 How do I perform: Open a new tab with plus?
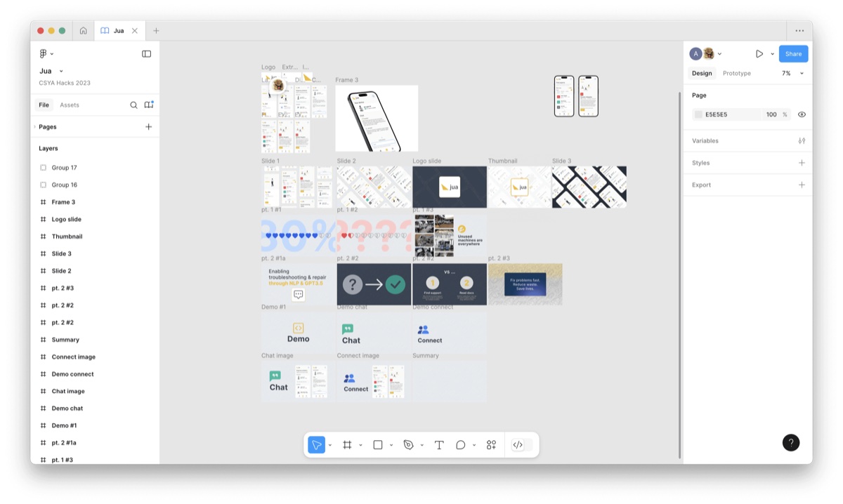click(x=156, y=31)
